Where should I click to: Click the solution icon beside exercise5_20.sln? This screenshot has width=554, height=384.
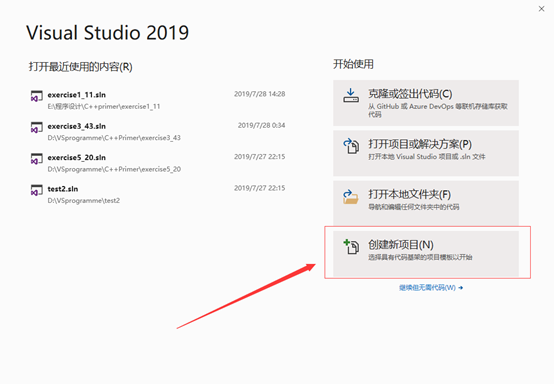(37, 159)
